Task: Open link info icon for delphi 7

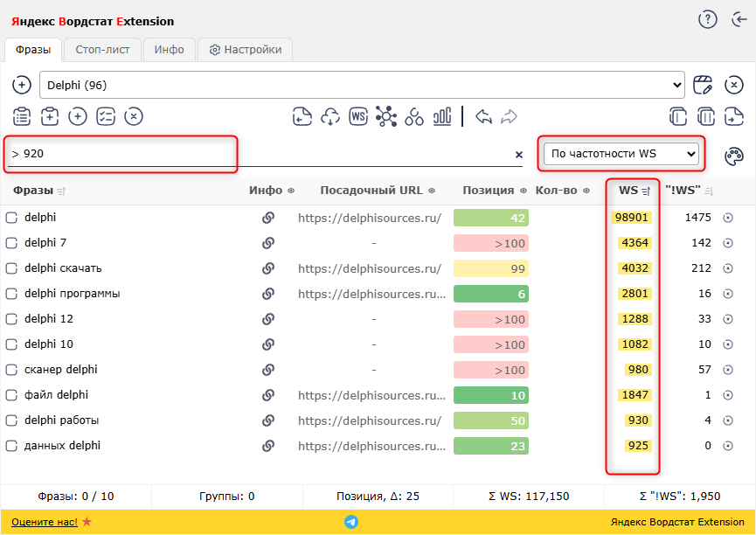Action: coord(268,243)
